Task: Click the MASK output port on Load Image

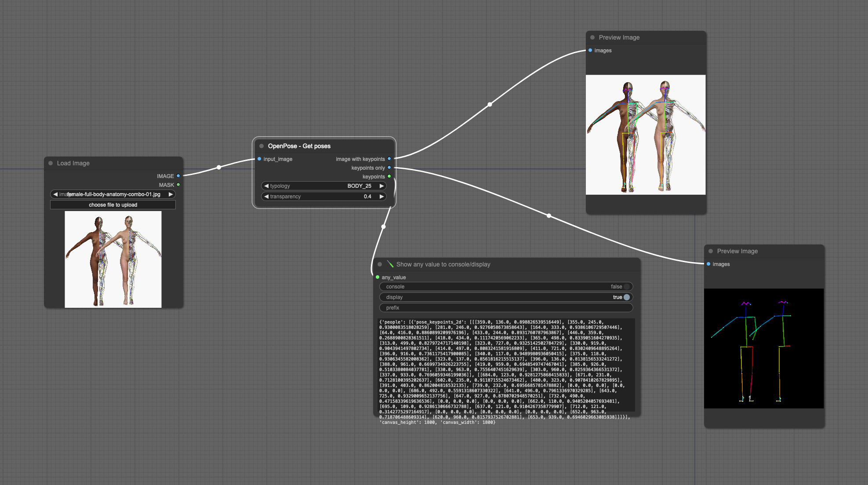Action: 178,185
